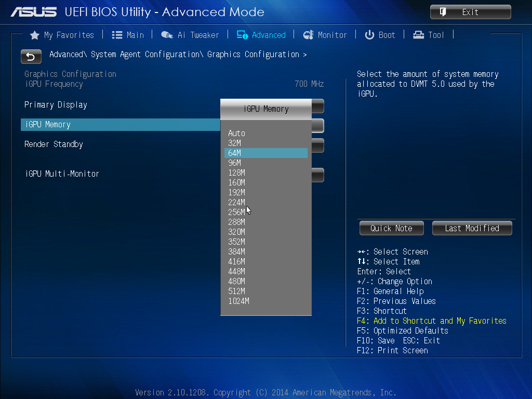Image resolution: width=532 pixels, height=399 pixels.
Task: Click the Advanced tab info icon
Action: pyautogui.click(x=242, y=35)
